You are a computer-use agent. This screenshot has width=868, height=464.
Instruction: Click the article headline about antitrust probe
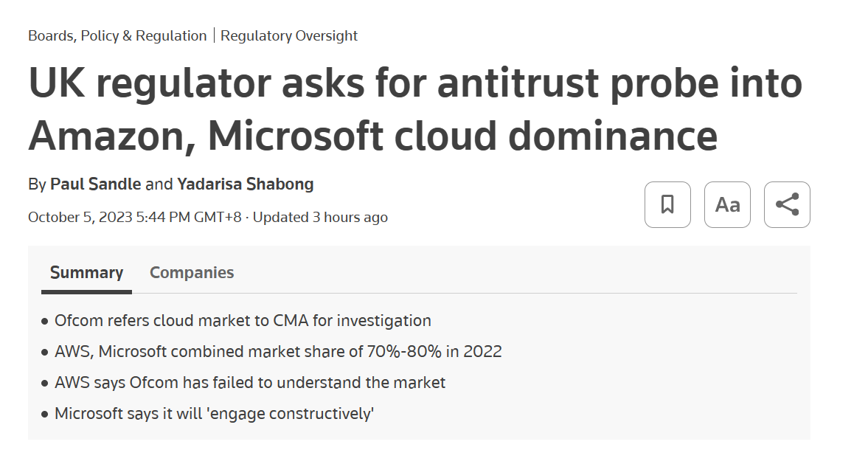tap(415, 110)
